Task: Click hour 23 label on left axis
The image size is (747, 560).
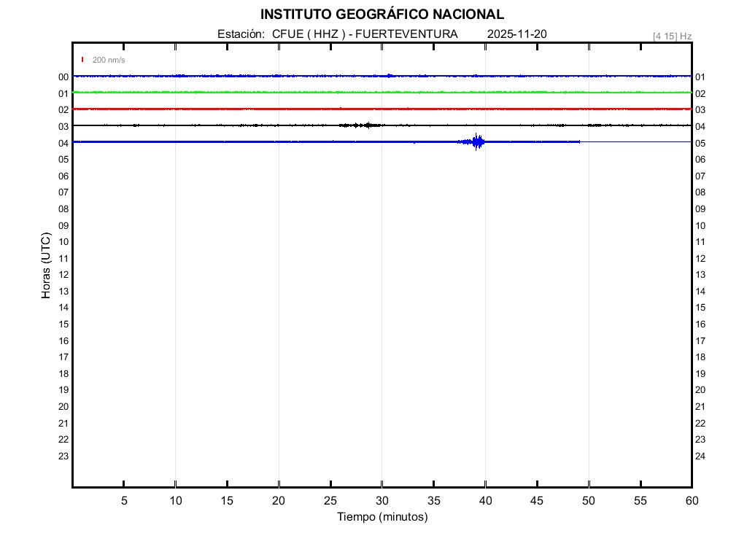Action: point(63,456)
